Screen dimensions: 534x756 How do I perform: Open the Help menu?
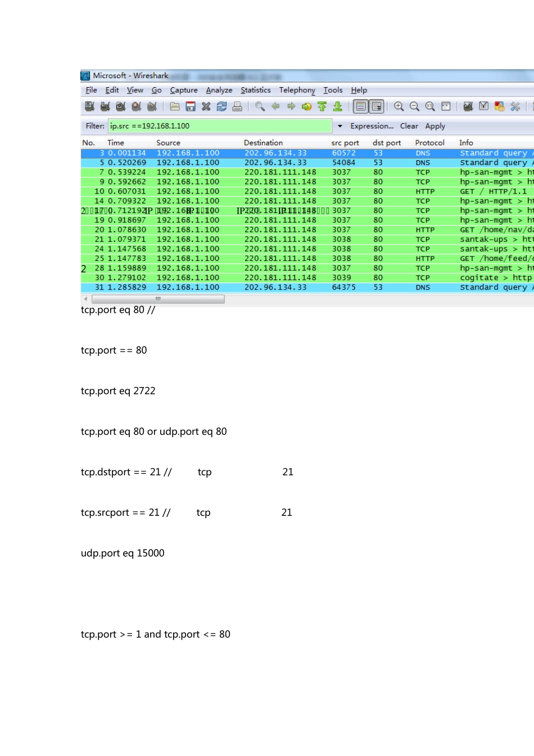coord(359,90)
